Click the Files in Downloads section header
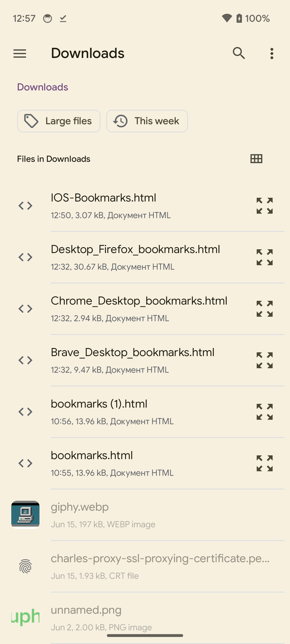Viewport: 290px width, 644px height. click(x=54, y=159)
